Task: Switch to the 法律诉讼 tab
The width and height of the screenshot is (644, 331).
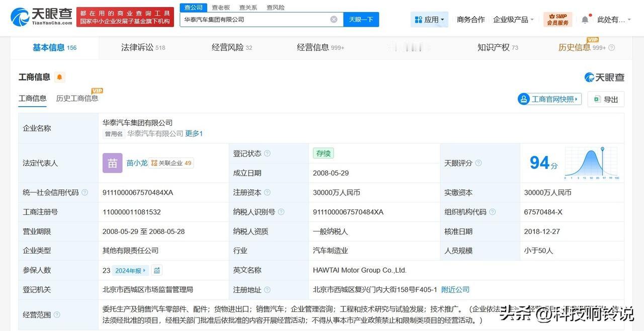Action: click(x=143, y=48)
